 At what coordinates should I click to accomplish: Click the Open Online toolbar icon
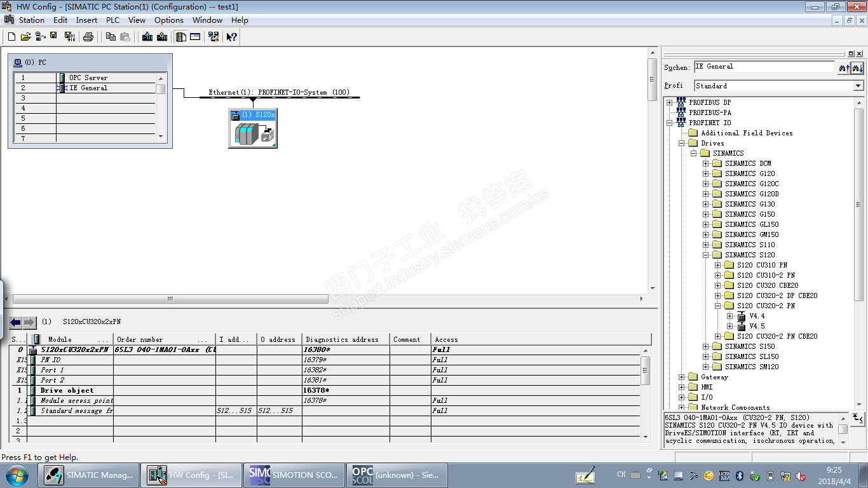click(x=40, y=37)
